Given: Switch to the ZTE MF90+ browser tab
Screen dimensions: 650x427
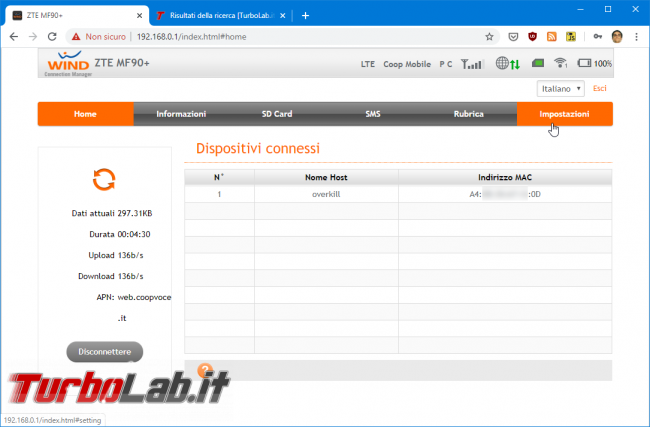Looking at the screenshot, I should click(77, 16).
